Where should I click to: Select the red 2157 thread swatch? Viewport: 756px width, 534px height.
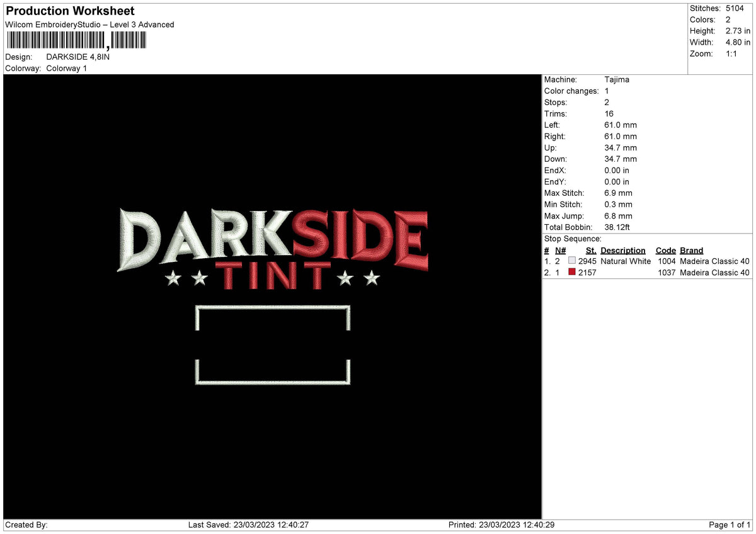(x=572, y=272)
